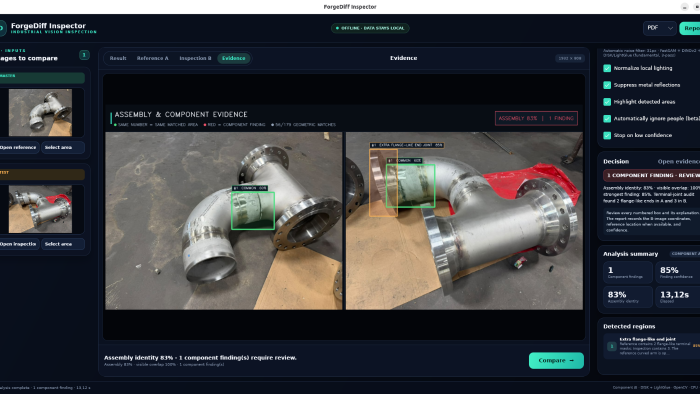Image resolution: width=700 pixels, height=394 pixels.
Task: Toggle Automatically ignore people option
Action: (x=607, y=119)
